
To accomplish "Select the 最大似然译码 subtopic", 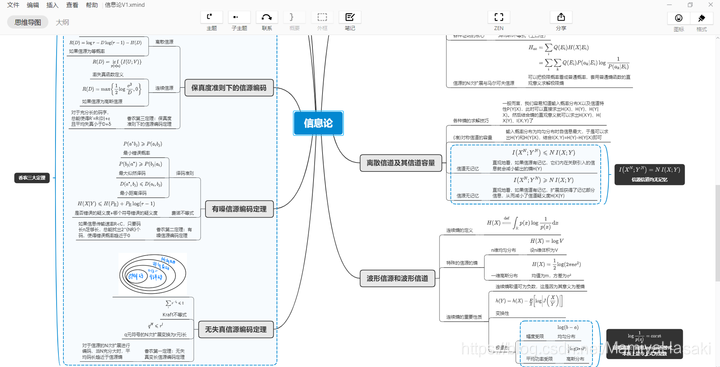I will 132,173.
